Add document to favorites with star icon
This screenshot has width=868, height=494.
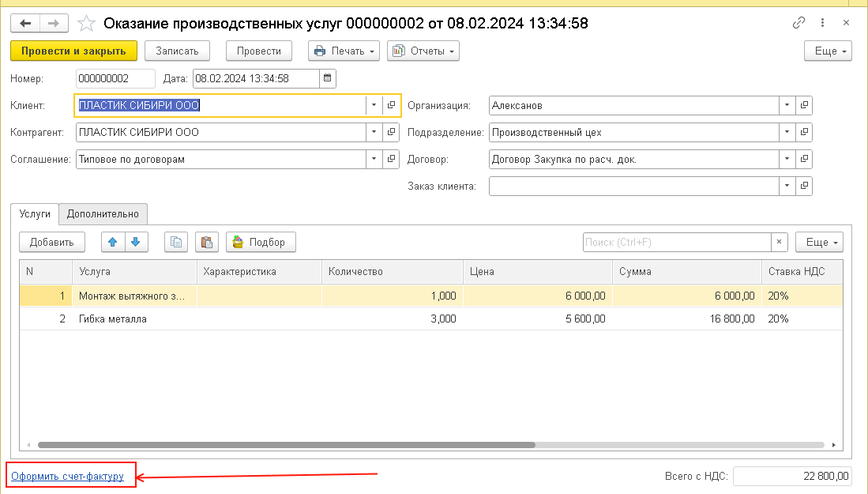pos(88,24)
